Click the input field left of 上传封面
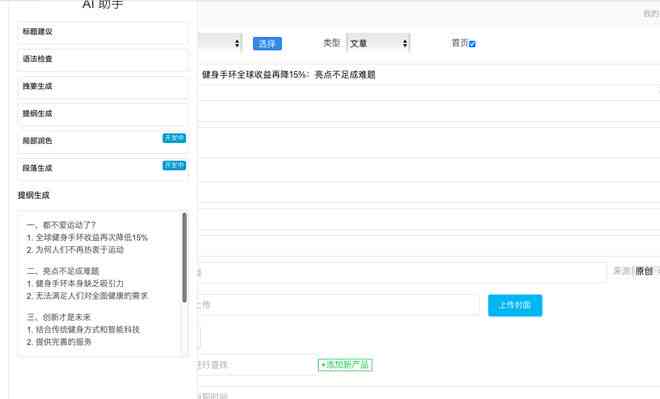This screenshot has width=660, height=399. click(x=338, y=305)
